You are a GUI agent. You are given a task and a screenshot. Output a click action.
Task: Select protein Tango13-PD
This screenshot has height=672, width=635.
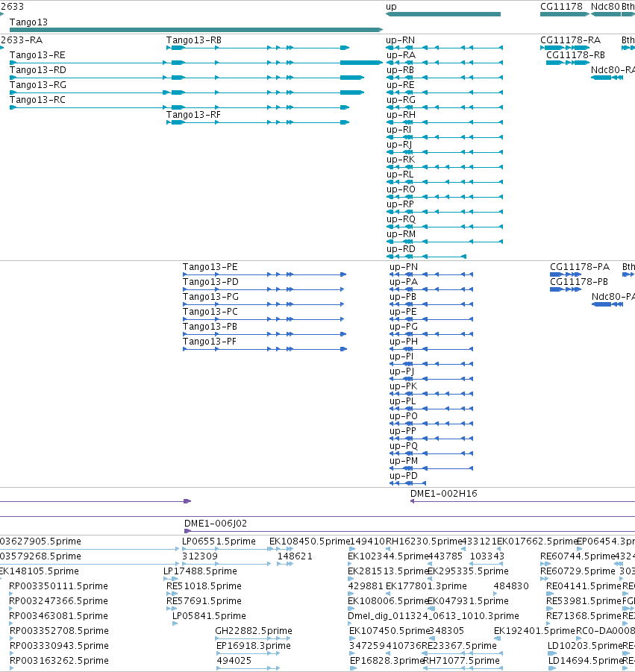[x=263, y=289]
